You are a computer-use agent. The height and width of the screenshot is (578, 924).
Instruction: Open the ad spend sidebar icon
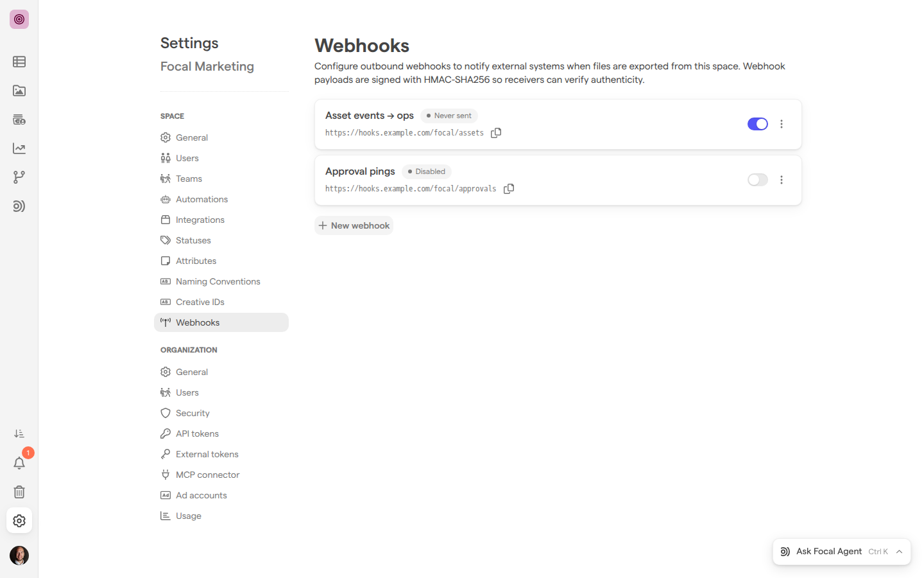click(x=19, y=119)
